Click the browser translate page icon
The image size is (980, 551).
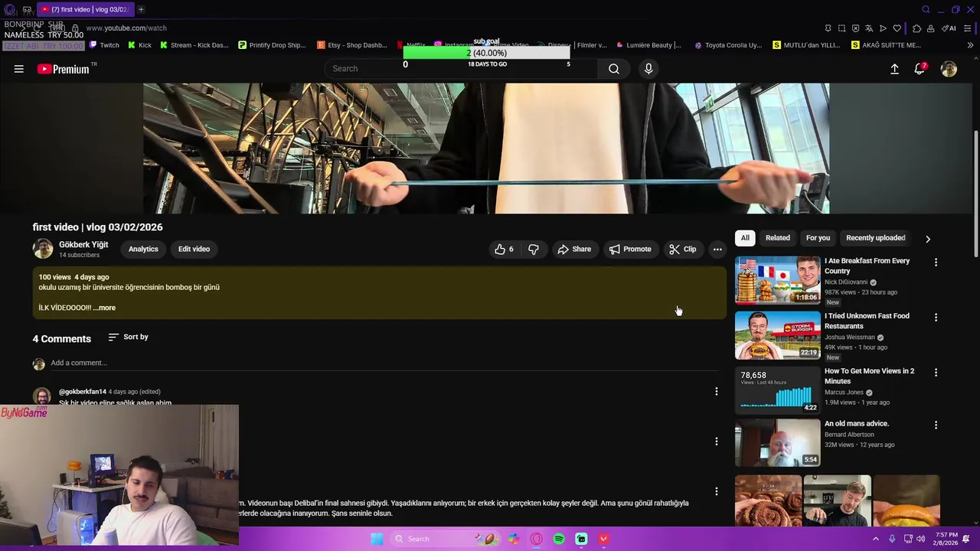coord(869,28)
